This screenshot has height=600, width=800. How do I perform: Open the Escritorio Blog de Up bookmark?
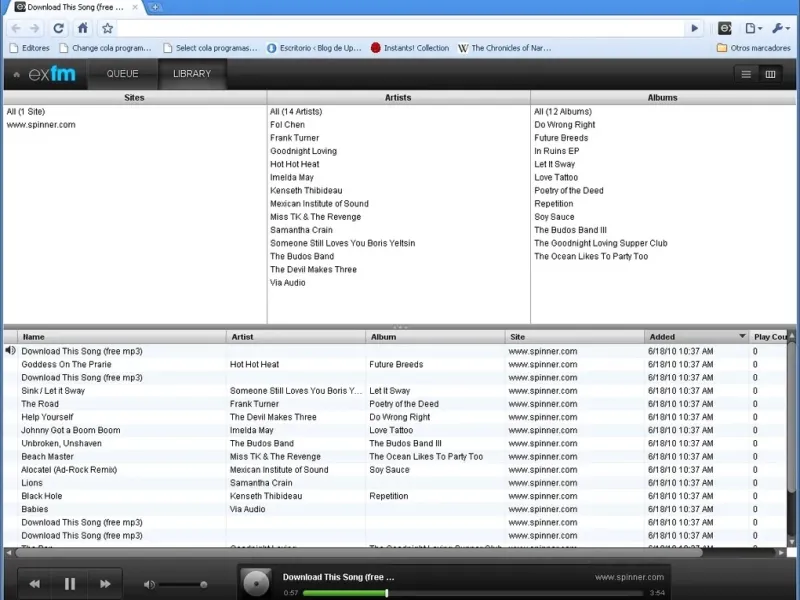click(x=314, y=48)
